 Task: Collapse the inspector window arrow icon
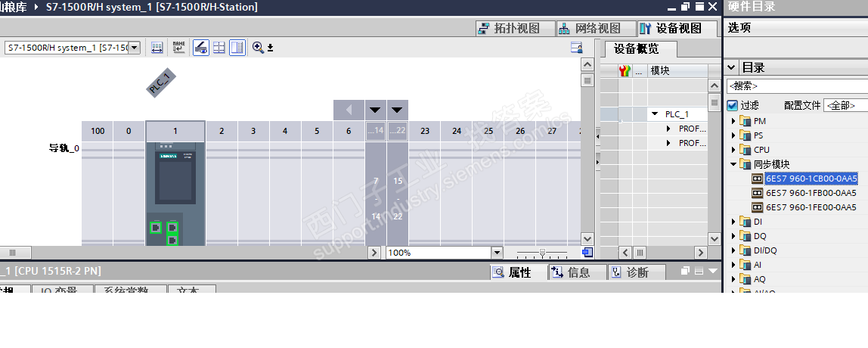(712, 271)
